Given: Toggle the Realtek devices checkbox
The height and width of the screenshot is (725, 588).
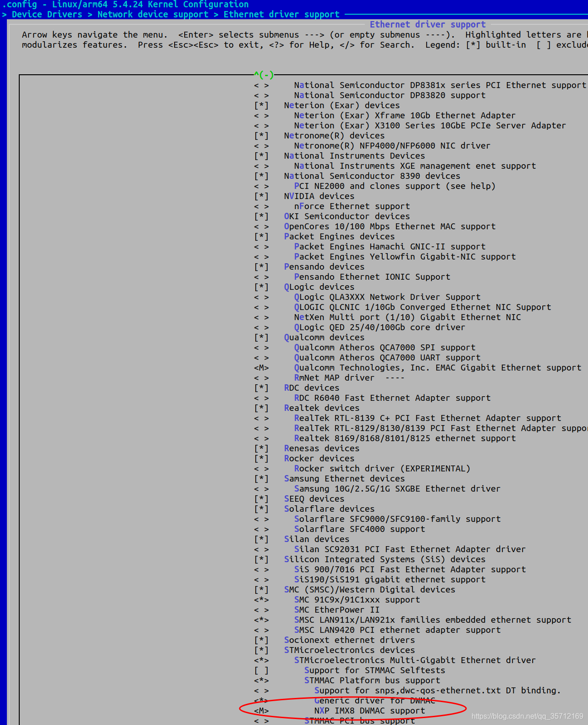Looking at the screenshot, I should click(x=262, y=408).
